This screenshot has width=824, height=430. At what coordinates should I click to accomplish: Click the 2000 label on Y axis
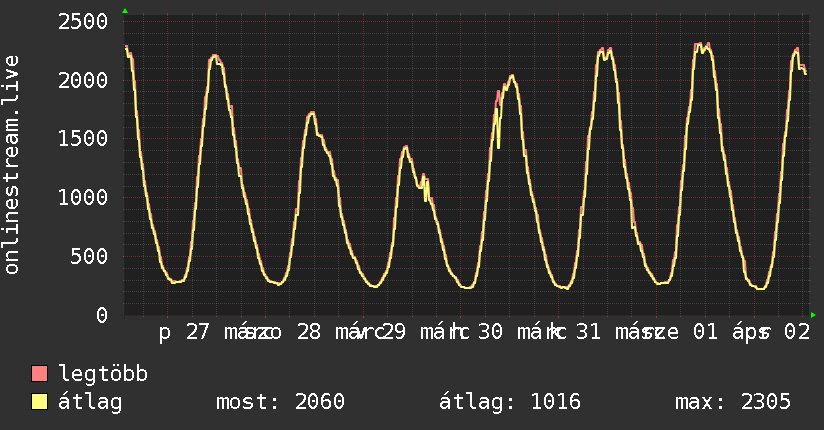click(x=83, y=81)
